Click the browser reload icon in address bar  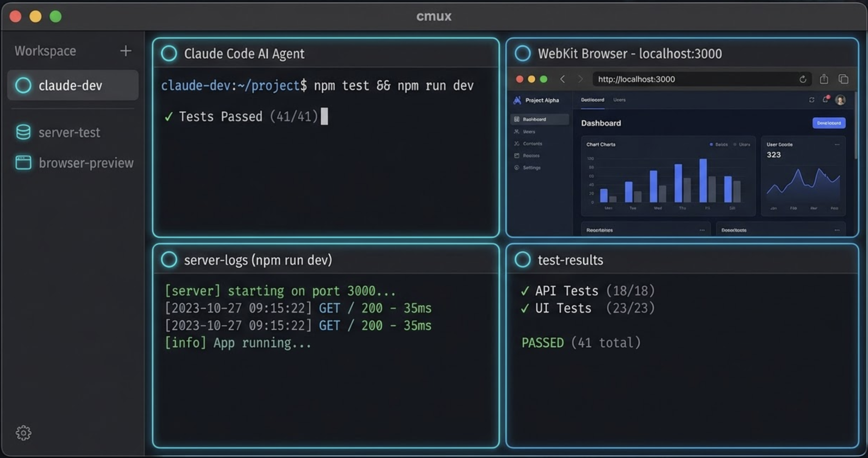point(802,79)
